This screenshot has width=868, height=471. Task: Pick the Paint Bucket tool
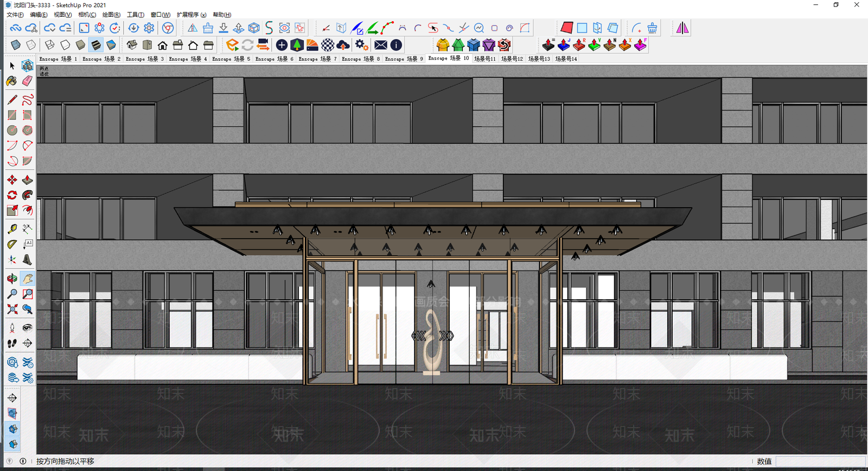click(12, 81)
